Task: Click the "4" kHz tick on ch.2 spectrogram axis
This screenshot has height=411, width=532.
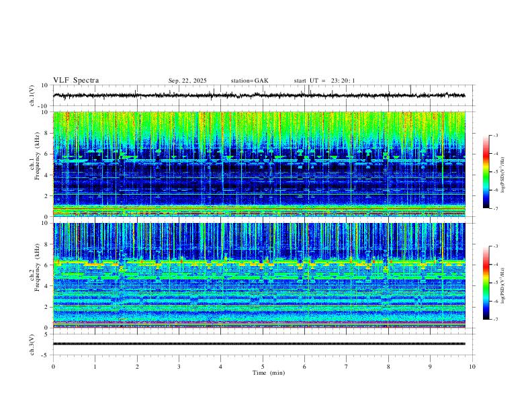Action: coord(47,286)
